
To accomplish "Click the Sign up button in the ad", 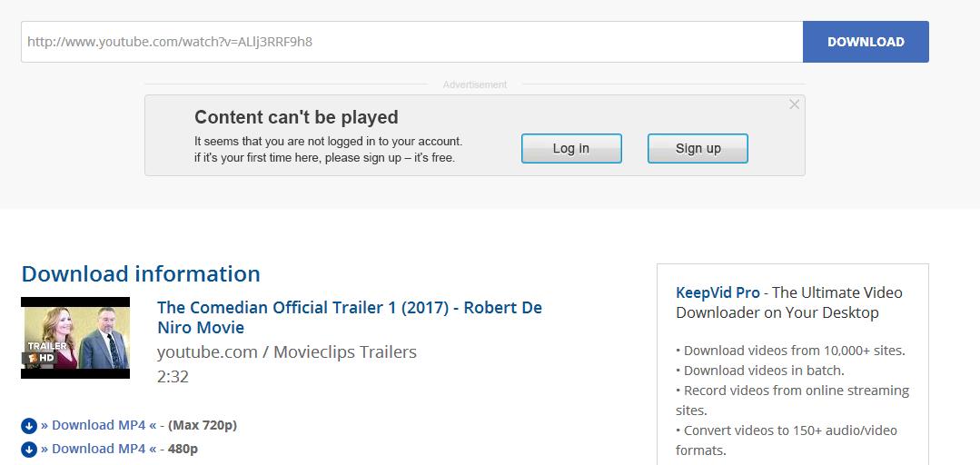I will pyautogui.click(x=698, y=148).
